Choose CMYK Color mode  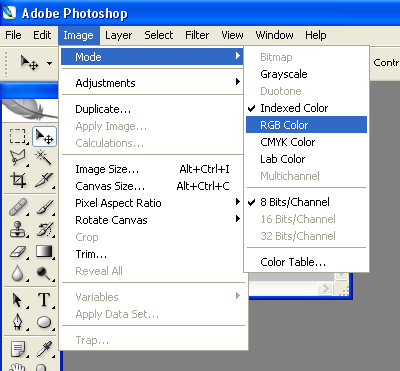pos(306,142)
